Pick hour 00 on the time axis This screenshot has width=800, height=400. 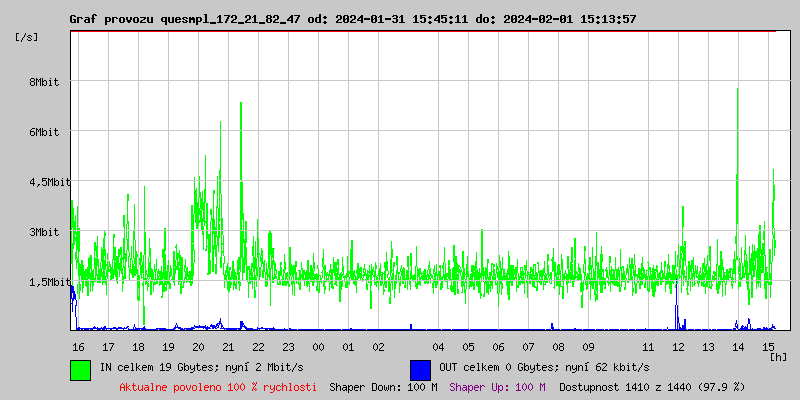[x=318, y=347]
